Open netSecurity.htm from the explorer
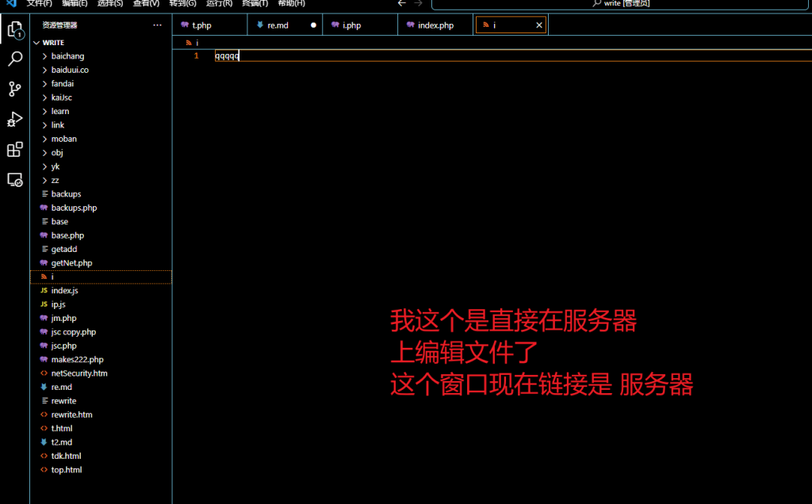 pyautogui.click(x=79, y=373)
